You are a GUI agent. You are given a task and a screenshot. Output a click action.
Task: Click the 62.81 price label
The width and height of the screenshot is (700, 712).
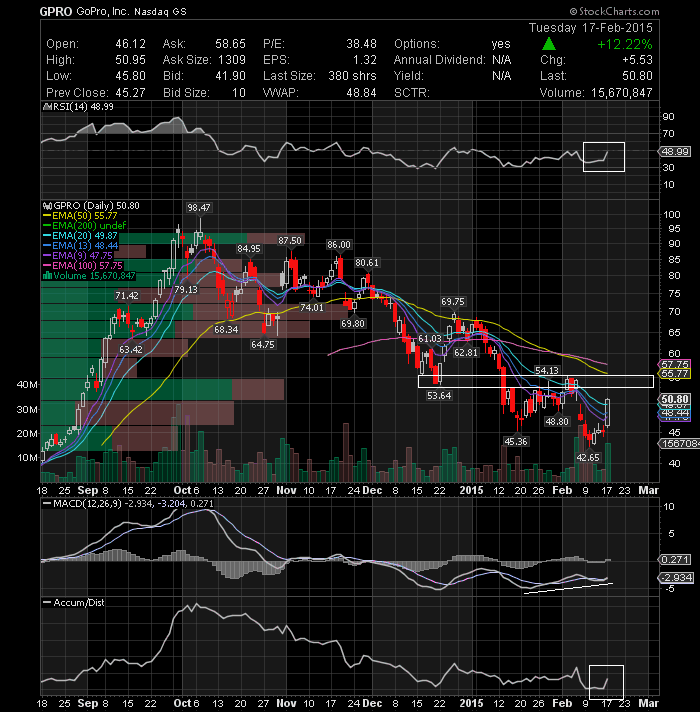466,352
